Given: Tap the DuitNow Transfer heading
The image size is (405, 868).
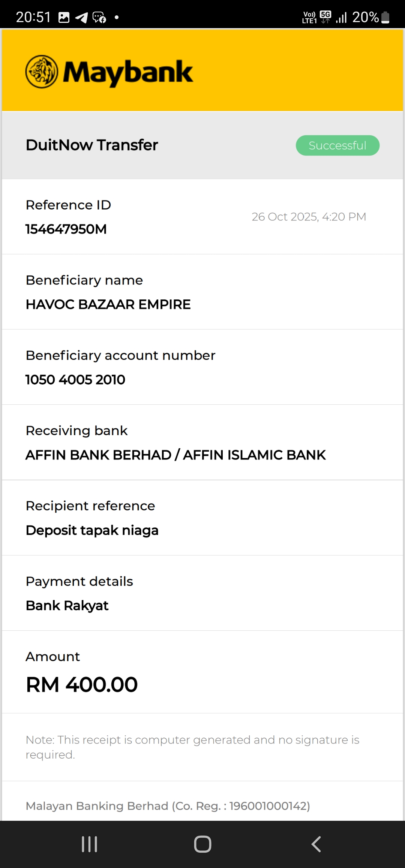Looking at the screenshot, I should 92,145.
